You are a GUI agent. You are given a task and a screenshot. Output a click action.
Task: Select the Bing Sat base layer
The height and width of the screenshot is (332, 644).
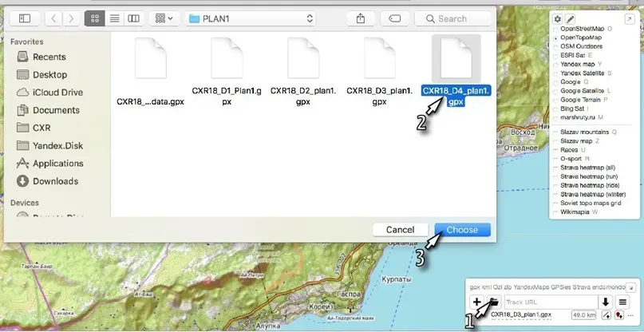point(571,109)
